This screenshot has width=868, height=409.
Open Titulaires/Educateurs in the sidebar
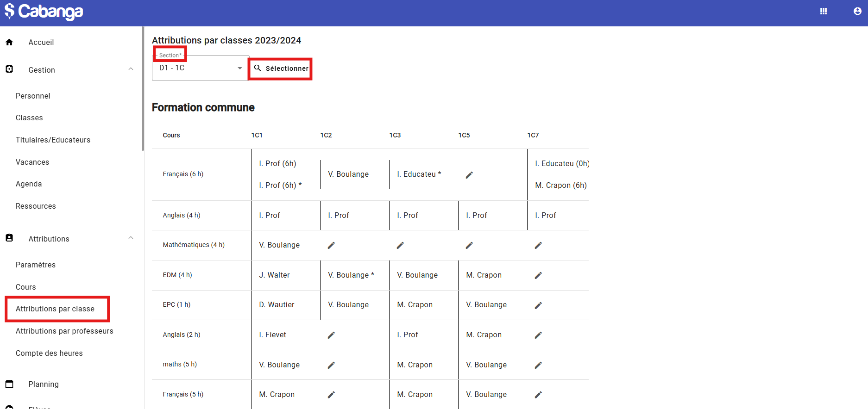53,140
